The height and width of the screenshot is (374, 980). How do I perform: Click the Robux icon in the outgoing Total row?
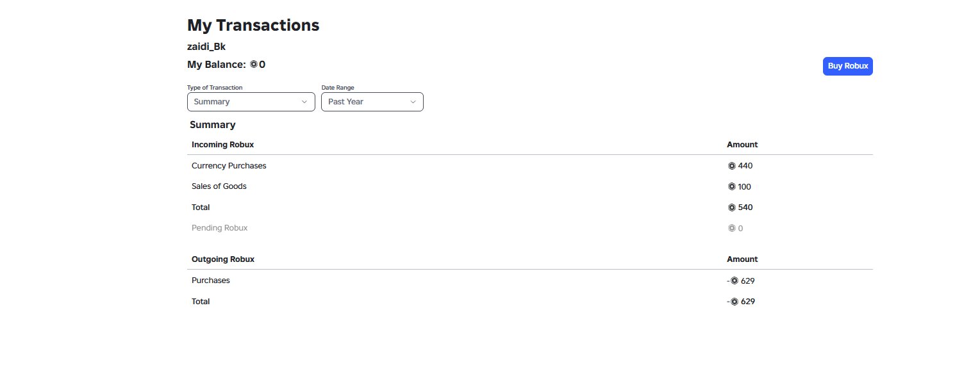pyautogui.click(x=735, y=302)
